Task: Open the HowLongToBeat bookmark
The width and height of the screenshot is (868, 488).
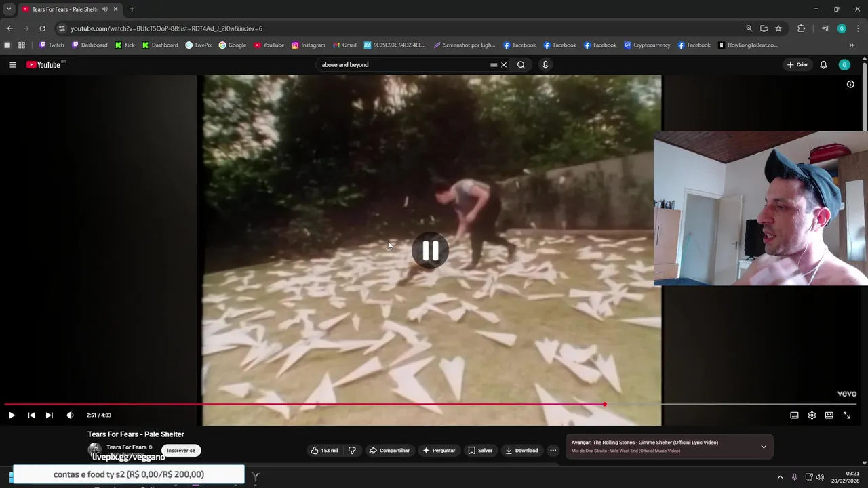Action: (748, 45)
